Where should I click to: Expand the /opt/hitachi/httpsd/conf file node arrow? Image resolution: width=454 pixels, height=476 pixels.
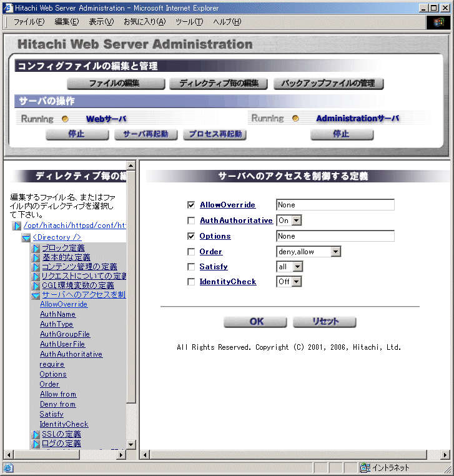17,226
